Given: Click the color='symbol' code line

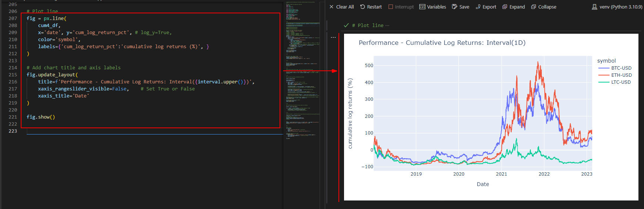Looking at the screenshot, I should coord(59,39).
